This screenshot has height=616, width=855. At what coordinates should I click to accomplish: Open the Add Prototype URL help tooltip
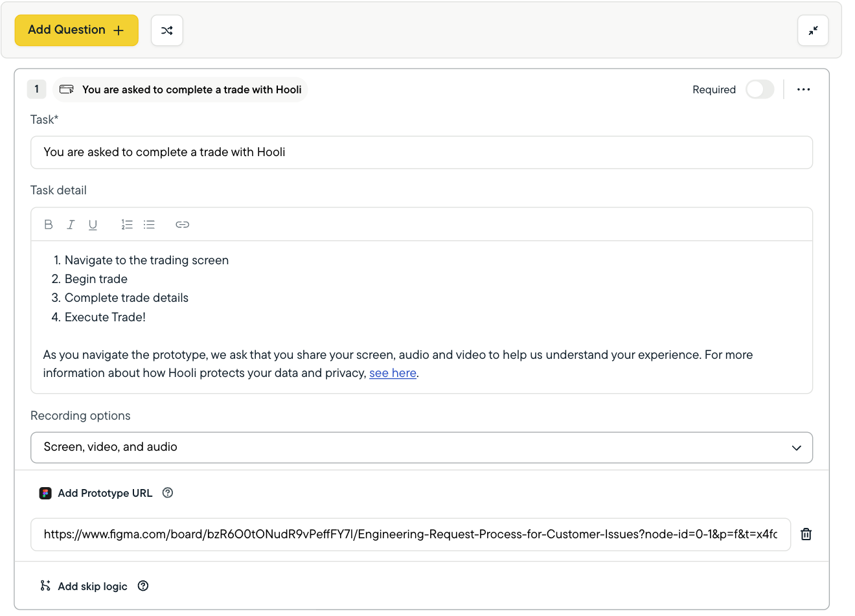click(167, 493)
